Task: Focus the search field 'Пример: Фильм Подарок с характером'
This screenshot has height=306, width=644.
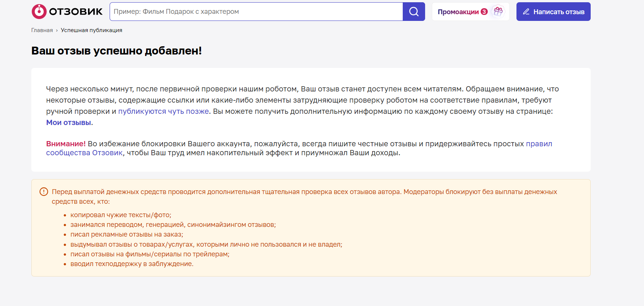Action: [x=256, y=12]
